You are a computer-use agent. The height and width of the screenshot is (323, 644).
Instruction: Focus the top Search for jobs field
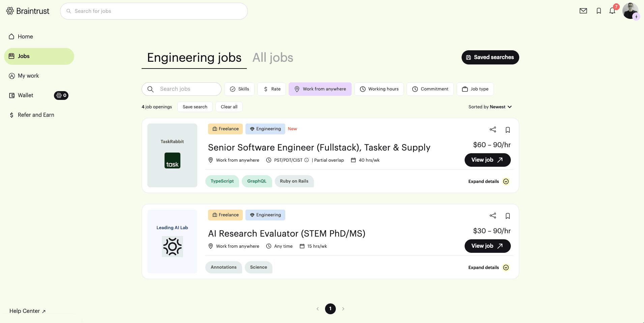(154, 11)
